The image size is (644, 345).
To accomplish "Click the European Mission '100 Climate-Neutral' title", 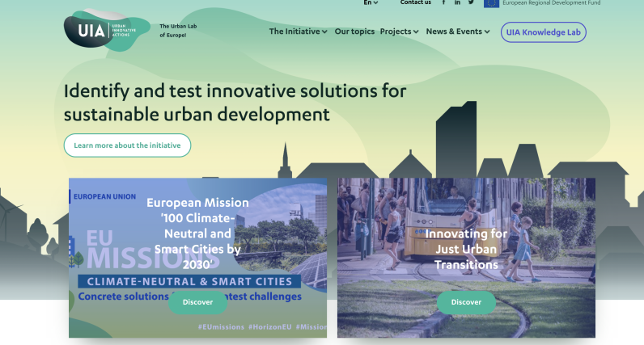I will pos(197,234).
